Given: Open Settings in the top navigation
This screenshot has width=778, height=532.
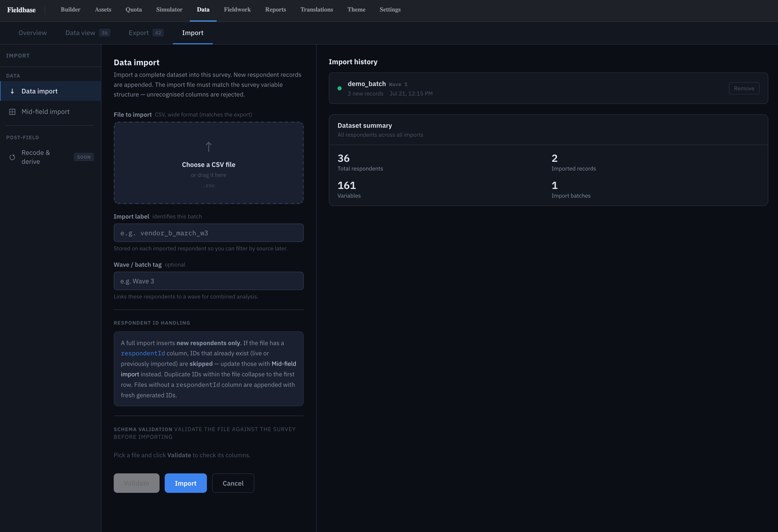Looking at the screenshot, I should [390, 9].
